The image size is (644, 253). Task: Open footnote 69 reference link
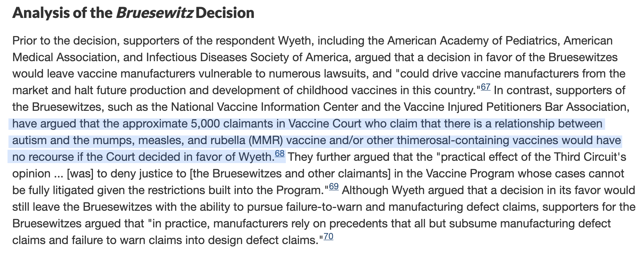pyautogui.click(x=334, y=186)
